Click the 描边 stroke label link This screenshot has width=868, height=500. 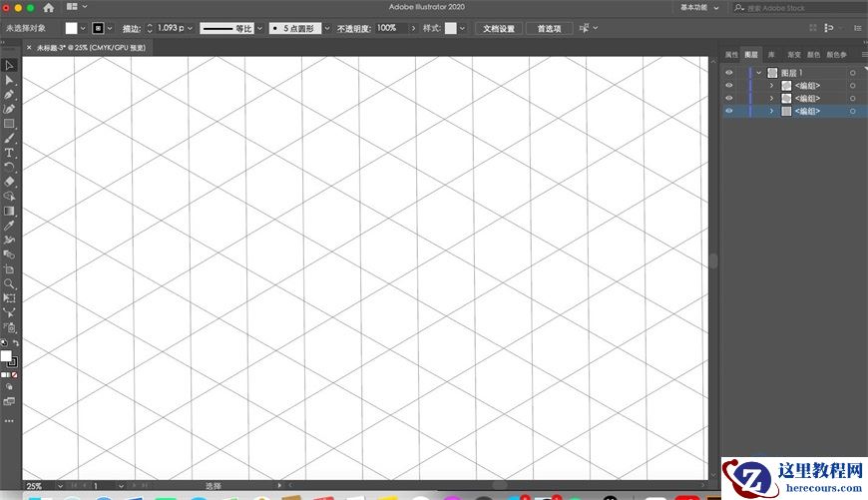(131, 28)
